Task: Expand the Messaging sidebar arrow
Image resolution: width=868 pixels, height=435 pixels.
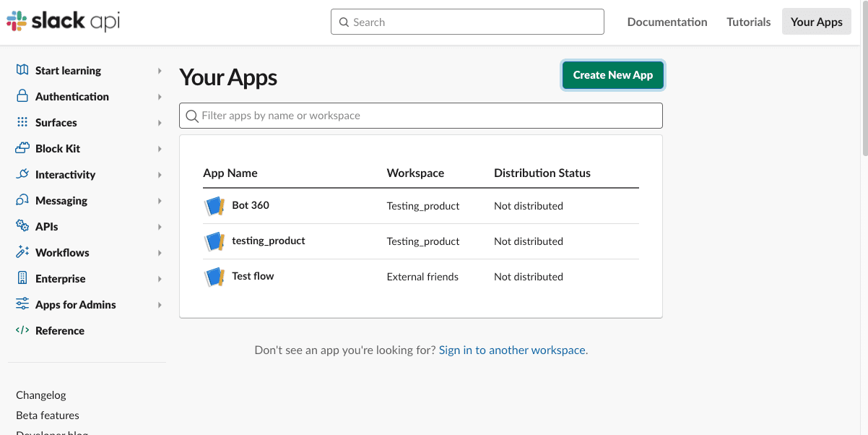Action: coord(160,201)
